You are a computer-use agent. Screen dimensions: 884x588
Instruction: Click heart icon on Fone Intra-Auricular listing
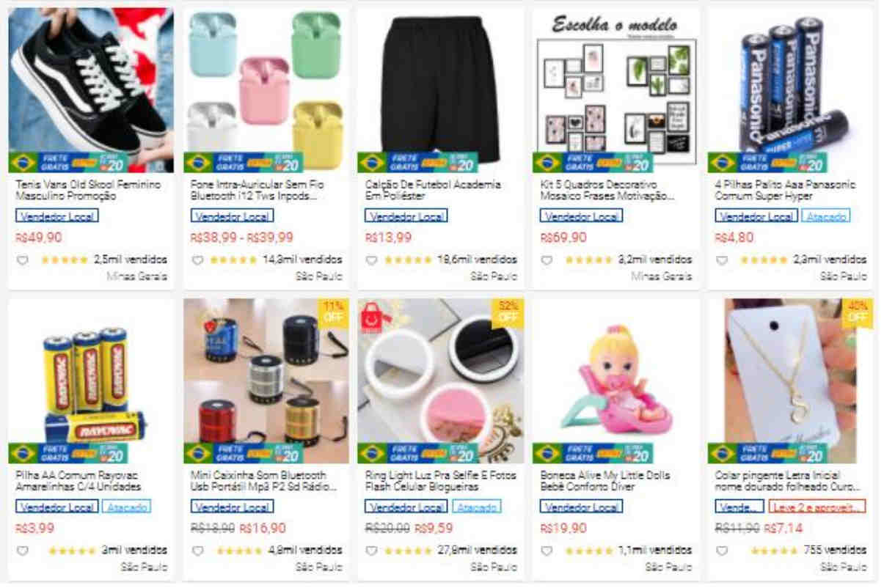point(197,260)
